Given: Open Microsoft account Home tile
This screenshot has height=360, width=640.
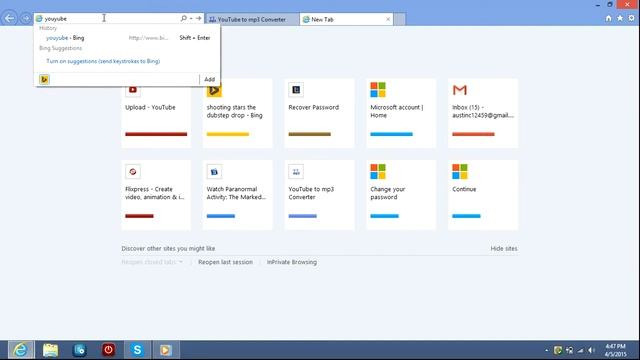Looking at the screenshot, I should tap(401, 113).
